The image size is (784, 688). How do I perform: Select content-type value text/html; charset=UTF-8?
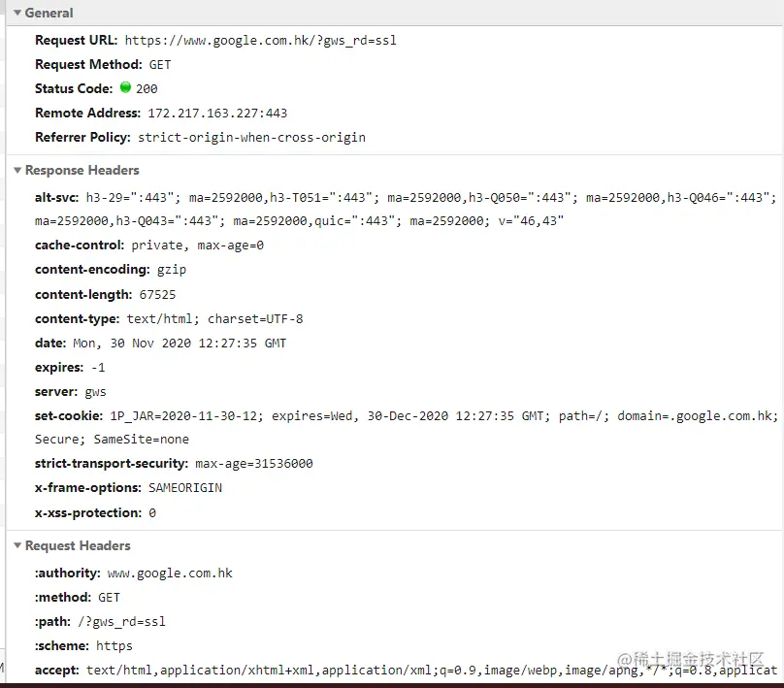click(215, 319)
